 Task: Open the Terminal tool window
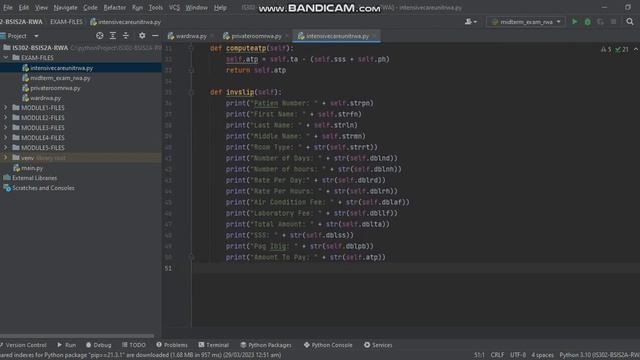[213, 345]
